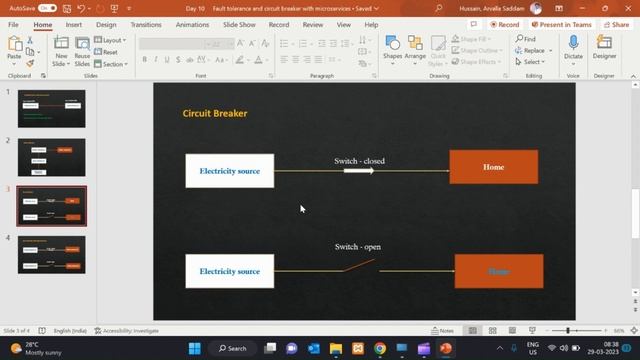Screen dimensions: 640x360
Task: Open the Windows Start menu
Action: pyautogui.click(x=195, y=348)
